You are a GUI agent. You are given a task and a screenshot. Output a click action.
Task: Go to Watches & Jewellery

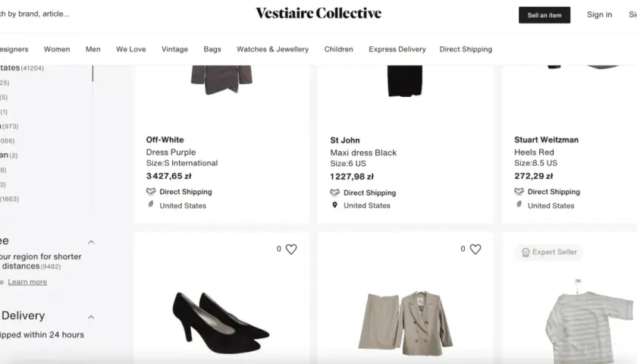(x=272, y=49)
